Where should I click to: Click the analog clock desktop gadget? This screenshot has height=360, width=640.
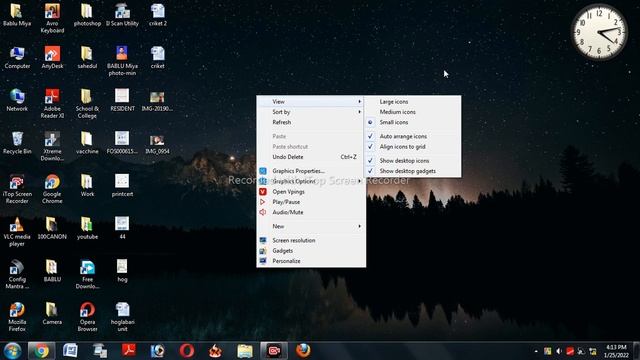tap(599, 32)
